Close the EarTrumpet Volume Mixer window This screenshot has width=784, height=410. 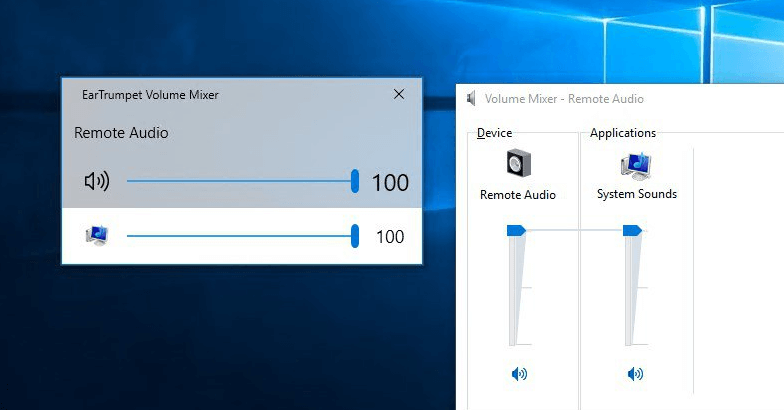tap(398, 94)
